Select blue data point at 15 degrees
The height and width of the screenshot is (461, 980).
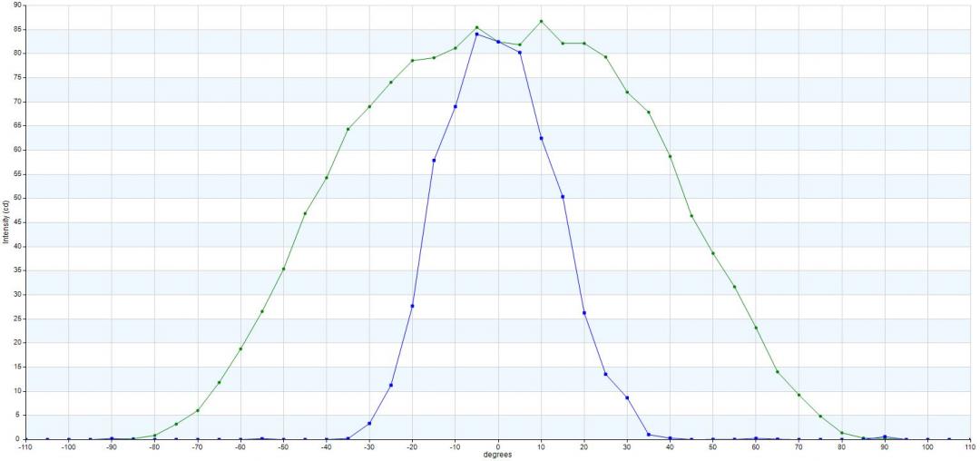click(563, 196)
